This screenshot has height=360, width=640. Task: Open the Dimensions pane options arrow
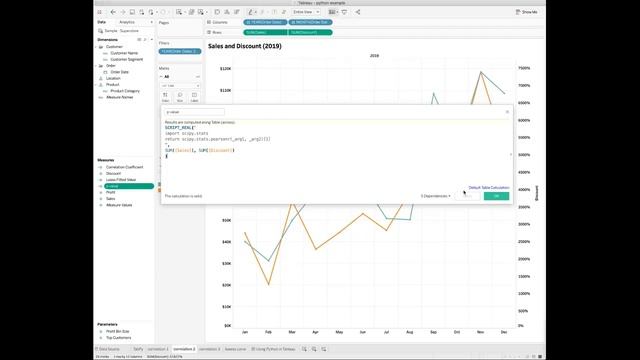[151, 40]
